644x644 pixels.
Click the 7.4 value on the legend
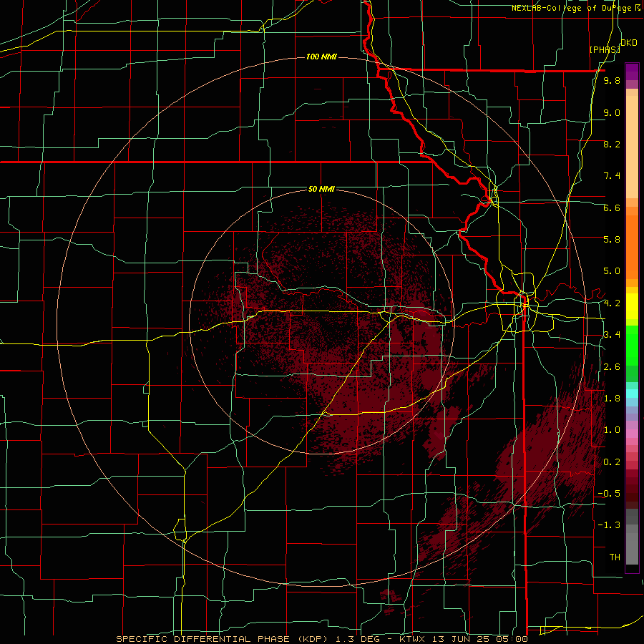pos(612,176)
